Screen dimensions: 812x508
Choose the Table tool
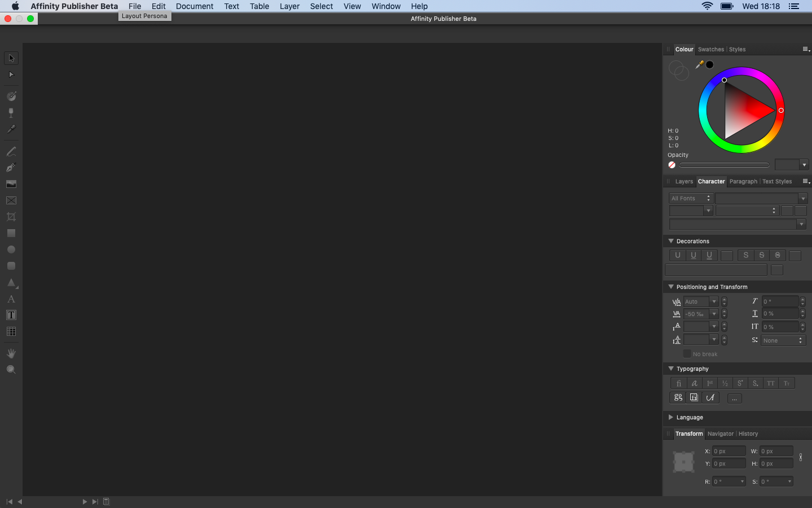point(11,331)
